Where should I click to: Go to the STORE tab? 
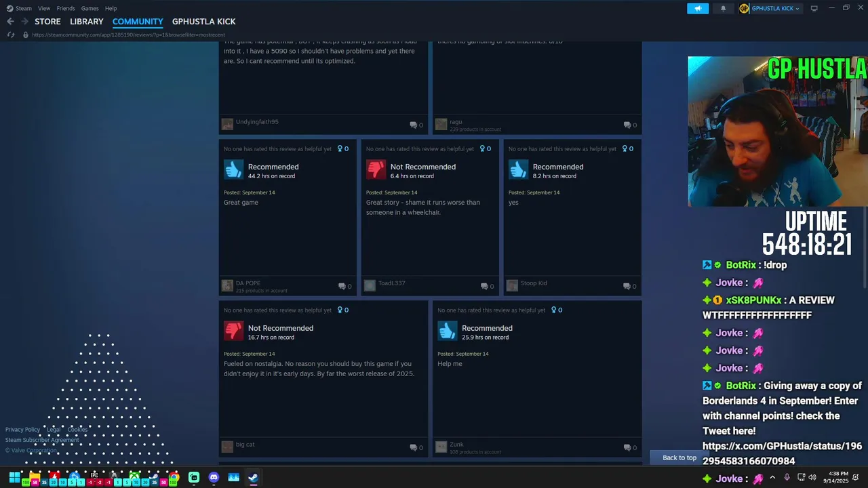click(x=47, y=22)
